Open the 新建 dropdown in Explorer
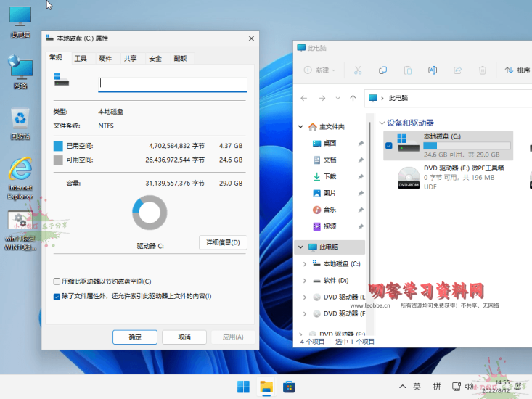532x399 pixels. [319, 70]
